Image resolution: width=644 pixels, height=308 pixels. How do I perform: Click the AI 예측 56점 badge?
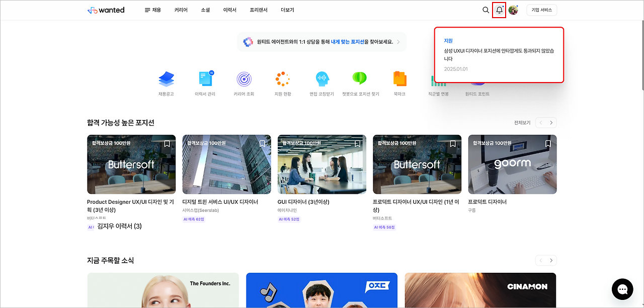click(384, 227)
